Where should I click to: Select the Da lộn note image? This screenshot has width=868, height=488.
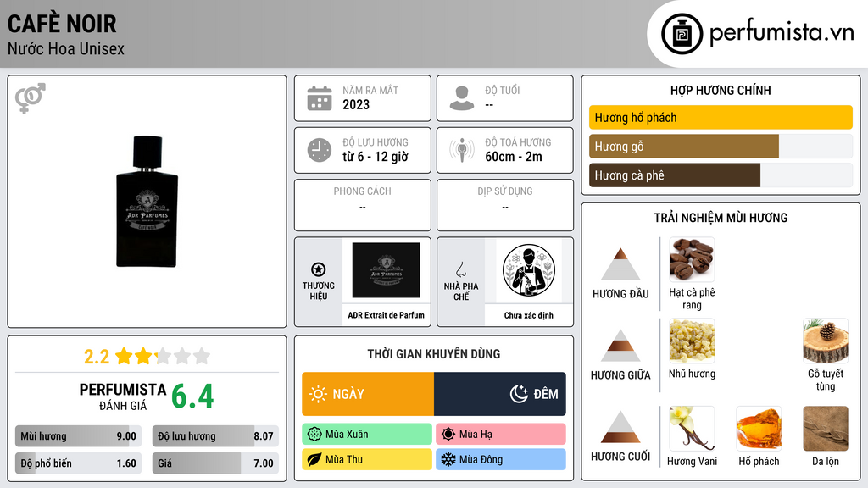point(826,429)
